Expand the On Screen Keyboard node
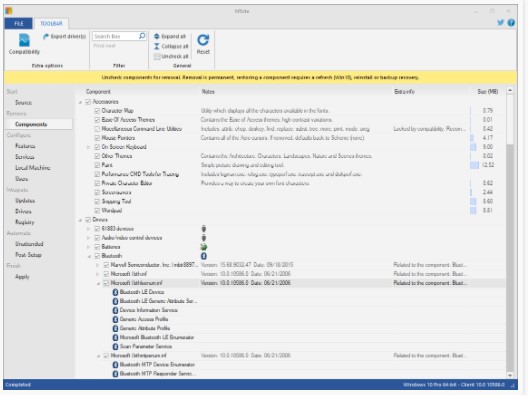The image size is (528, 397). [x=89, y=147]
